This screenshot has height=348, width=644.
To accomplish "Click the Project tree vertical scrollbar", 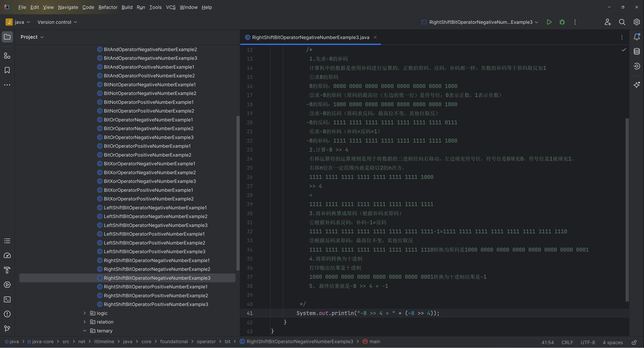I will point(238,193).
